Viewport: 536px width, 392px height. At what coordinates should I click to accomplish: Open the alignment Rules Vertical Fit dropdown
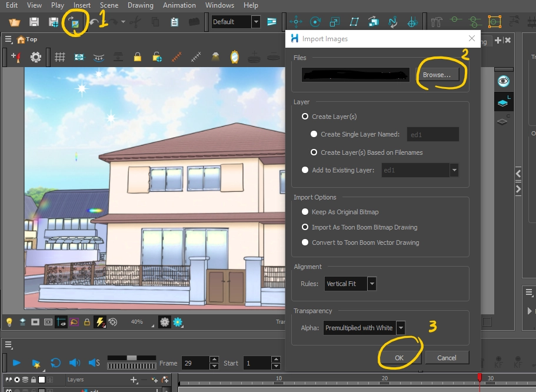[x=372, y=284]
